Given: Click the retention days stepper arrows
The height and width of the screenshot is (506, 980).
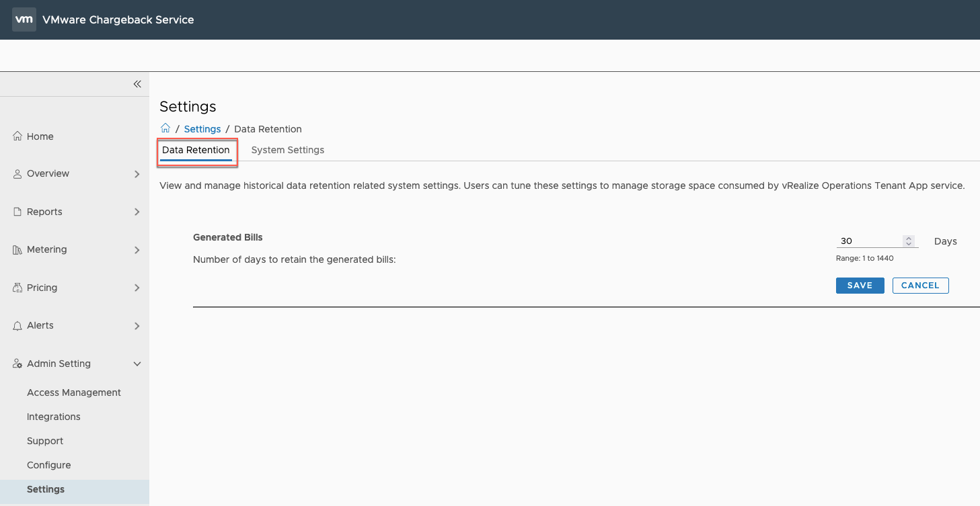Looking at the screenshot, I should (x=909, y=241).
